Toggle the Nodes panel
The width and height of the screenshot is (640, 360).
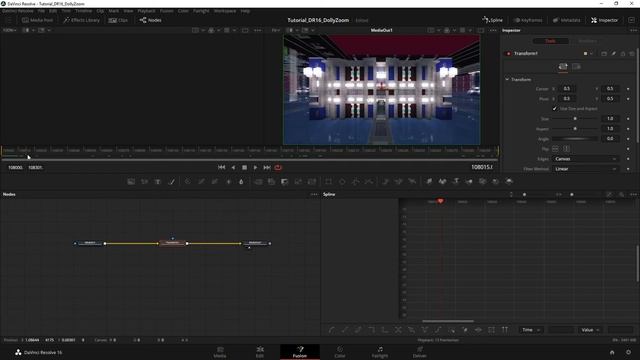click(x=150, y=20)
